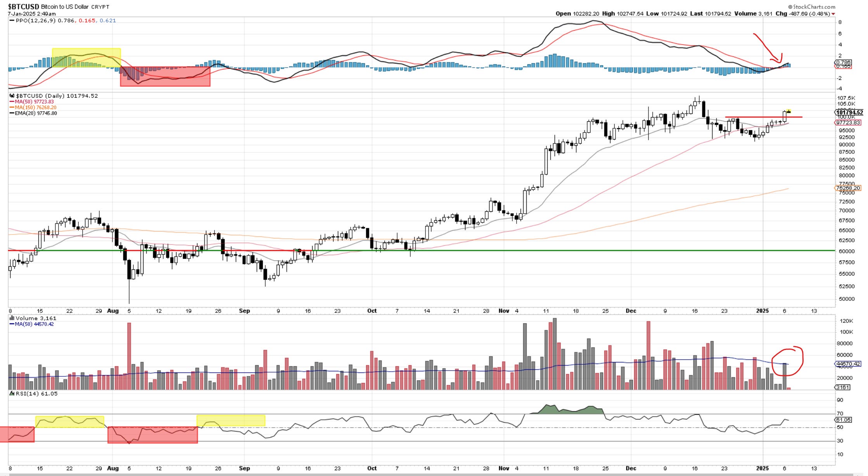Click the mountain icon before RSI(14) label
868x476 pixels.
pos(12,393)
